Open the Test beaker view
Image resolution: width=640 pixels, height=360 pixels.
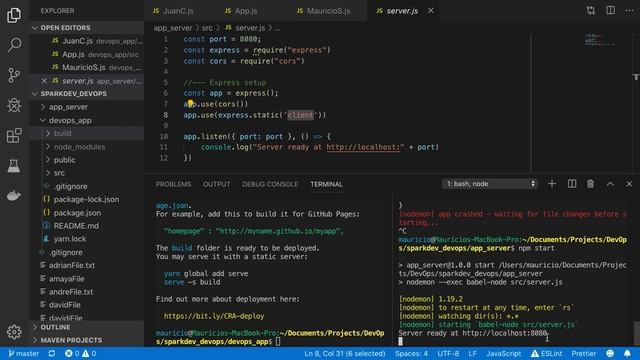pos(14,165)
